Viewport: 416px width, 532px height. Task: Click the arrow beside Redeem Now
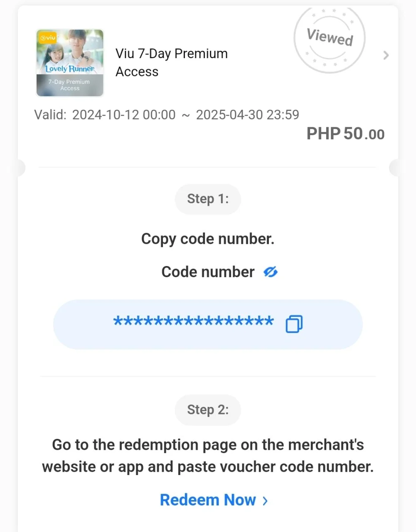265,501
